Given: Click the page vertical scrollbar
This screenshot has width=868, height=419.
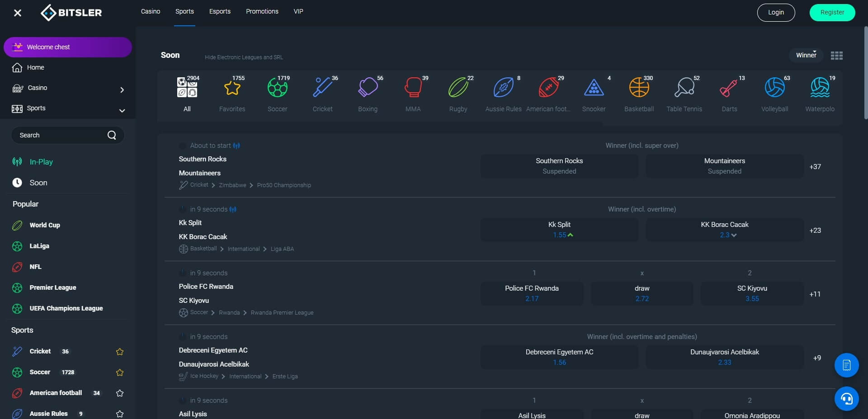Looking at the screenshot, I should pos(865,72).
